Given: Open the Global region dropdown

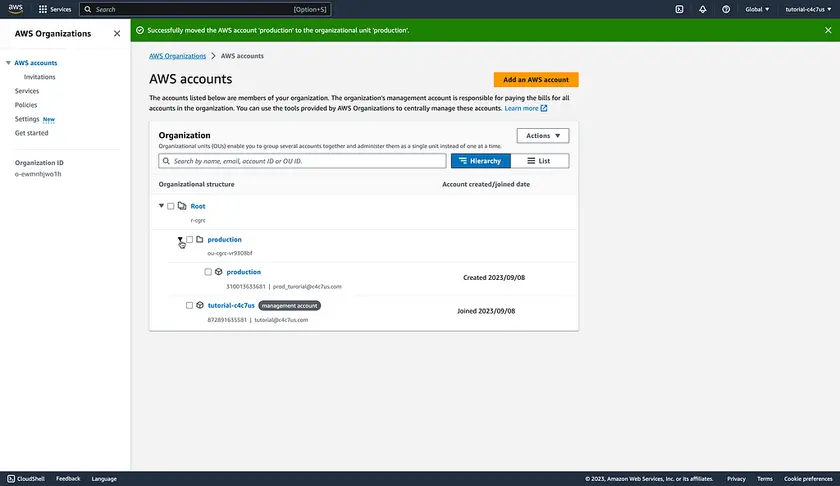Looking at the screenshot, I should pos(757,9).
